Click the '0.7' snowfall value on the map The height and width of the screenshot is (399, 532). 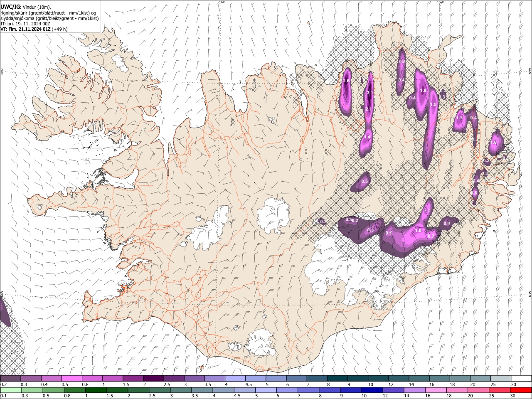(431, 236)
